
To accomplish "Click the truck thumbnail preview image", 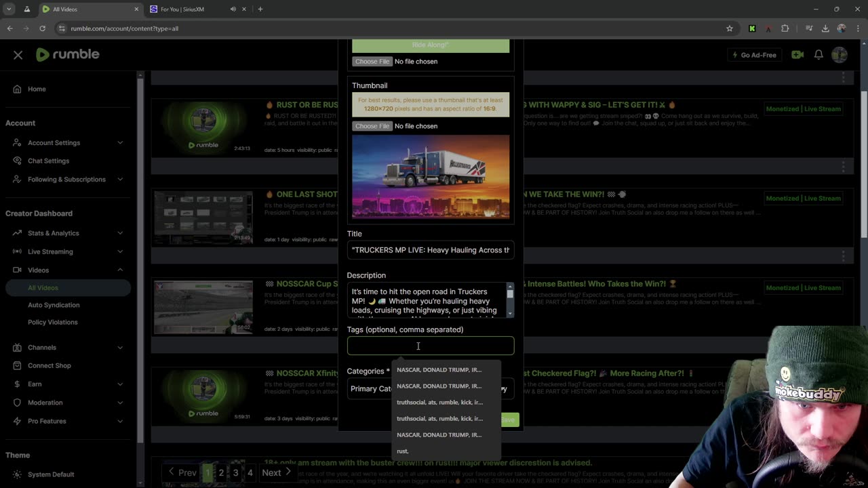I will 431,176.
